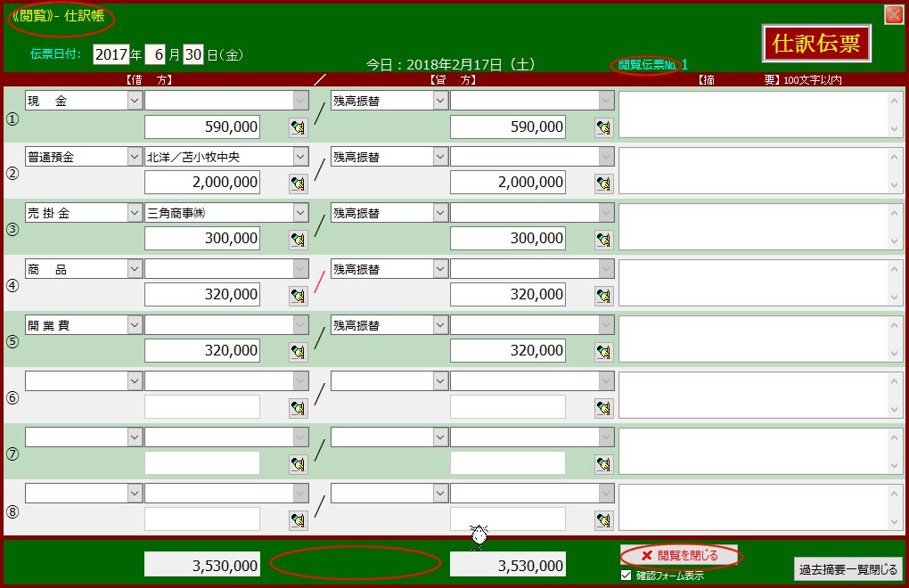Expand the 北洋／苫小牧中央 sub-account dropdown
The height and width of the screenshot is (588, 909).
[x=301, y=158]
